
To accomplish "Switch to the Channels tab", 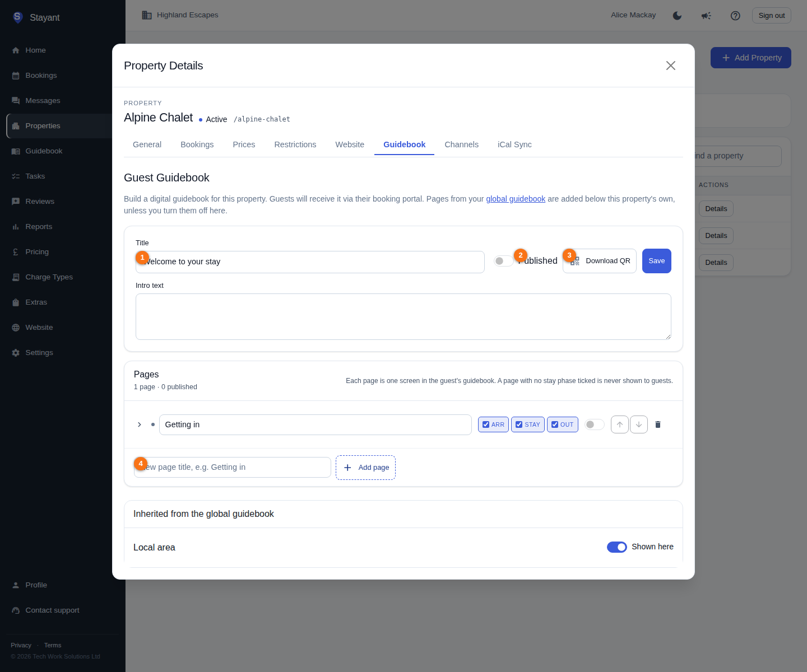I will point(462,144).
